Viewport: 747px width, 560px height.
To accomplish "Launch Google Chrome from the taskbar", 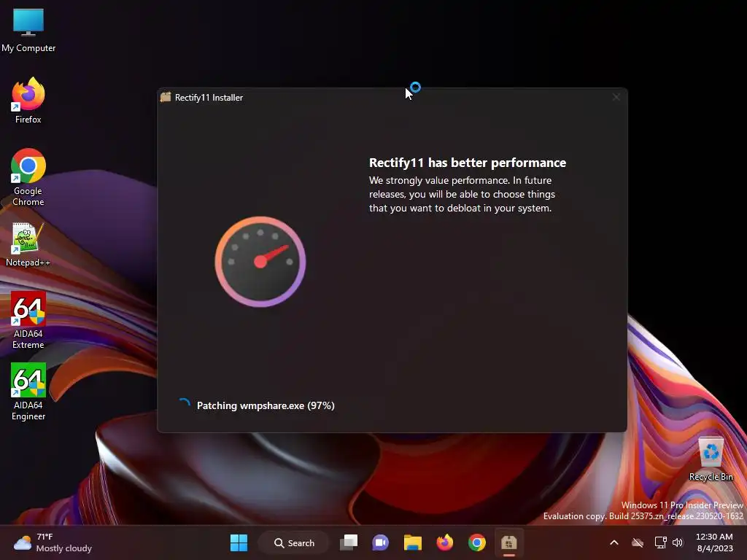I will 477,542.
